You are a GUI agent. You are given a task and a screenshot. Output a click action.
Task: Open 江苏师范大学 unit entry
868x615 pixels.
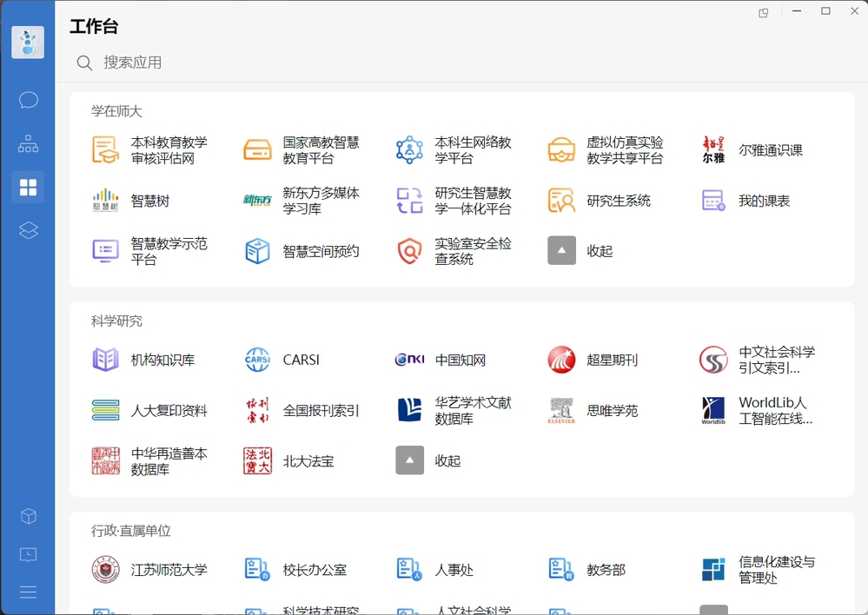coord(106,570)
